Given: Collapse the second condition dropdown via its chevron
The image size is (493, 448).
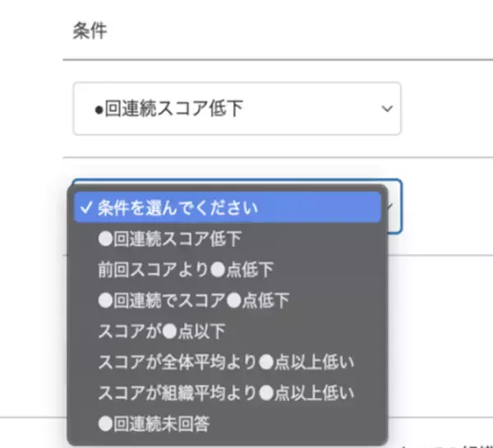Looking at the screenshot, I should point(393,206).
